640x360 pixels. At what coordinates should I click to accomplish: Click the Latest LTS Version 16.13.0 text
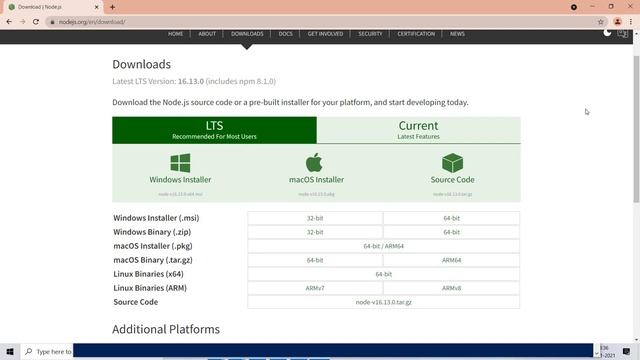[194, 81]
